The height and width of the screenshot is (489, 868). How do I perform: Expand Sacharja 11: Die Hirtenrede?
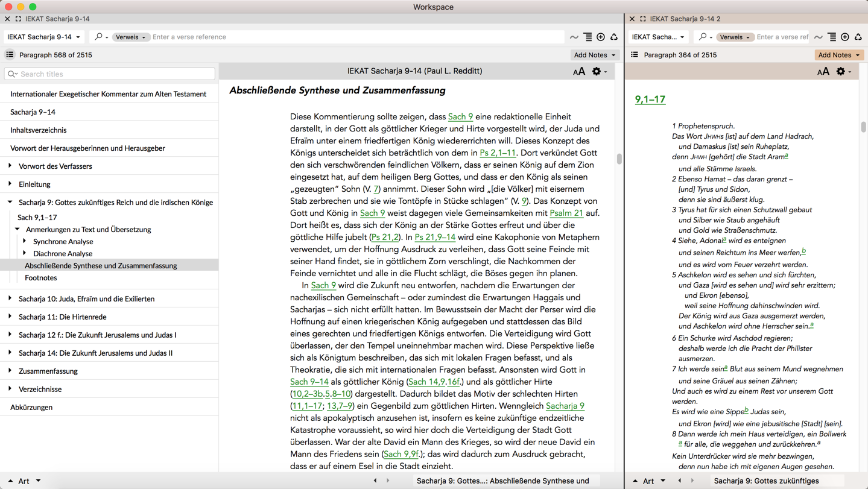pyautogui.click(x=10, y=317)
